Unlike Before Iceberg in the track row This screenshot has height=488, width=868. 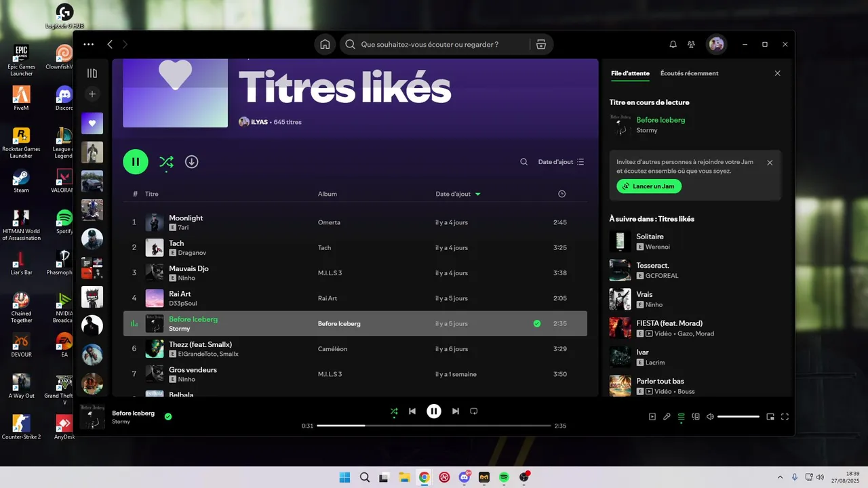click(537, 324)
